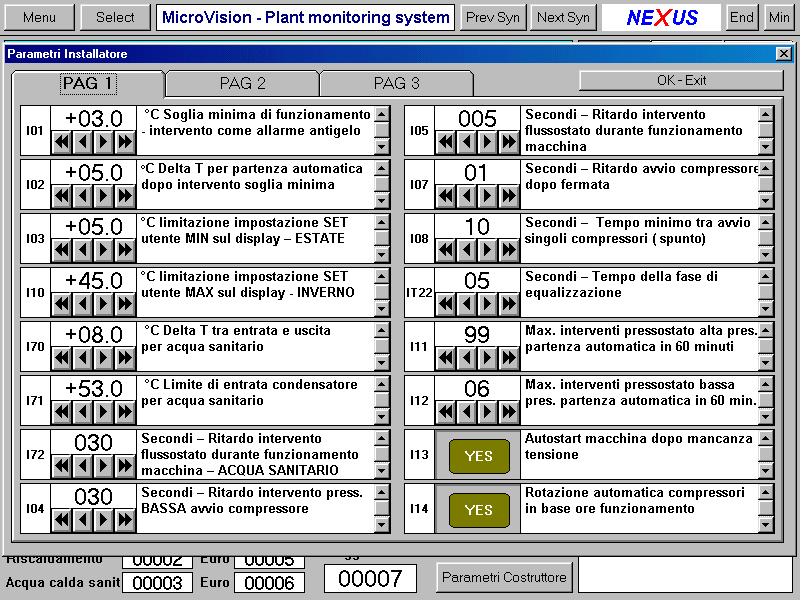Screen dimensions: 800x600
Task: Click the Menu button in top bar
Action: (39, 17)
